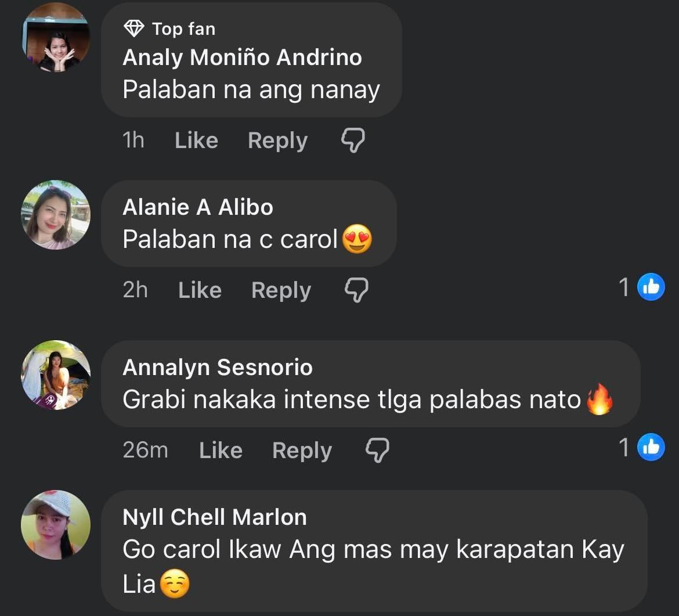Screen dimensions: 679x616
Task: Like Annalyn Sesnorio's comment
Action: (x=221, y=451)
